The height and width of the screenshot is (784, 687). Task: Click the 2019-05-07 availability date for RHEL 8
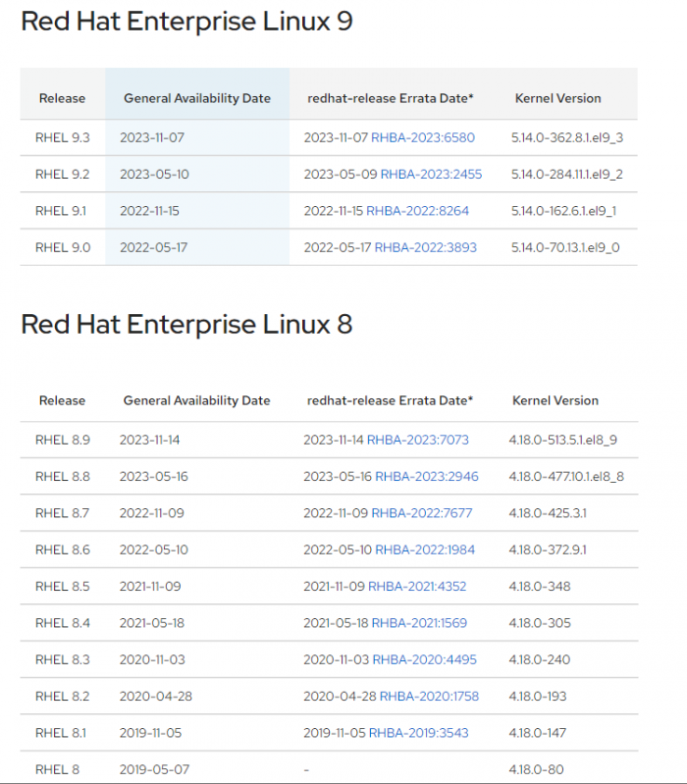click(154, 769)
